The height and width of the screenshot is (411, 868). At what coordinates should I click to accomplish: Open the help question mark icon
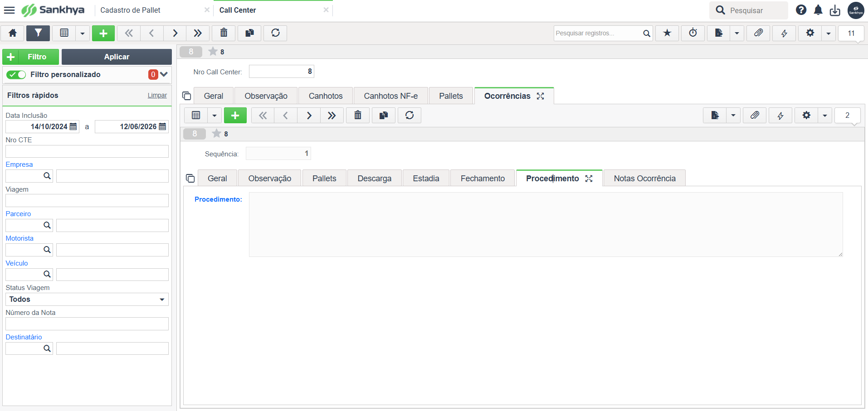coord(801,10)
